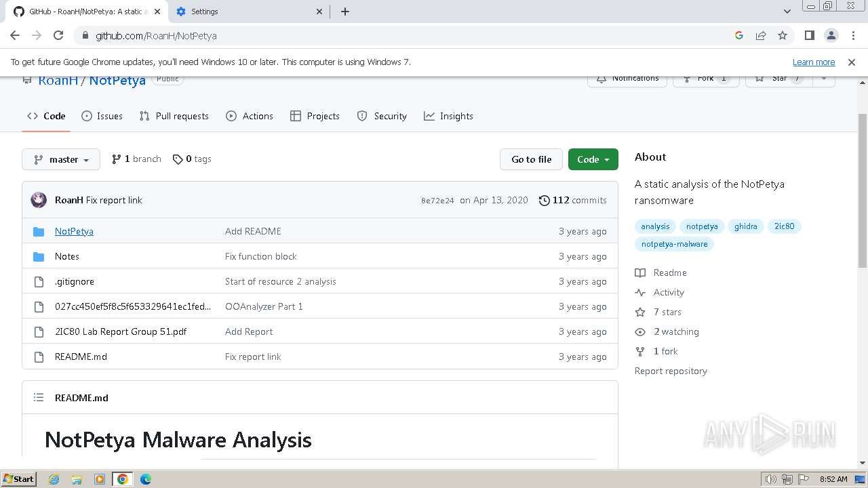
Task: Switch to the Security tab
Action: pyautogui.click(x=382, y=116)
